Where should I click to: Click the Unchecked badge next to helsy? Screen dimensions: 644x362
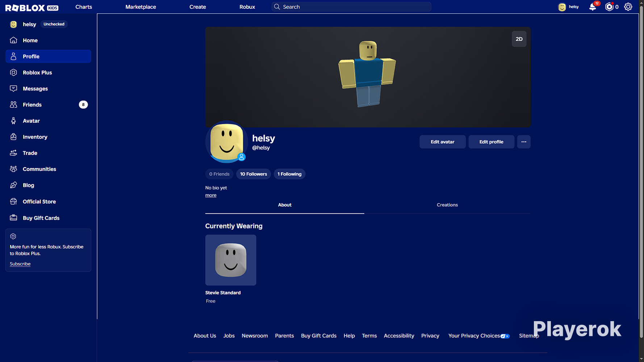pyautogui.click(x=54, y=24)
